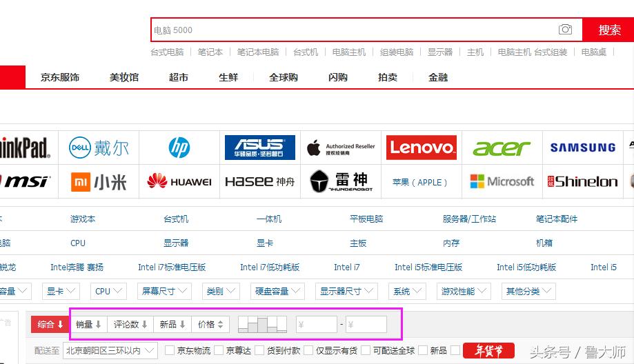The width and height of the screenshot is (634, 364).
Task: Sort results by 价格
Action: [210, 324]
